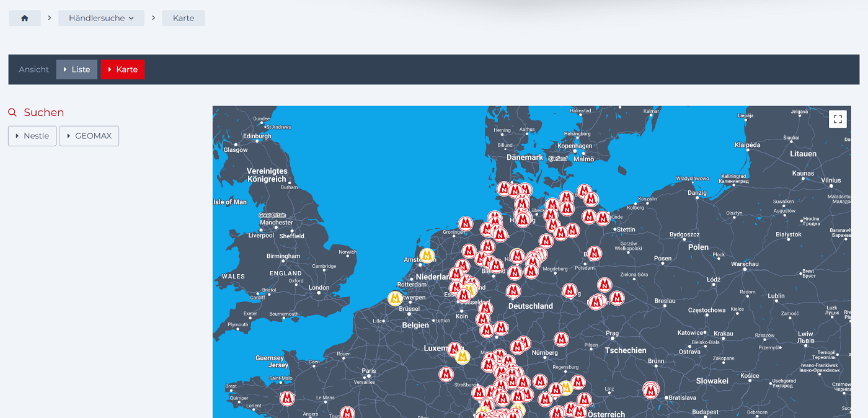Open the red marker near Bratislava

point(650,390)
